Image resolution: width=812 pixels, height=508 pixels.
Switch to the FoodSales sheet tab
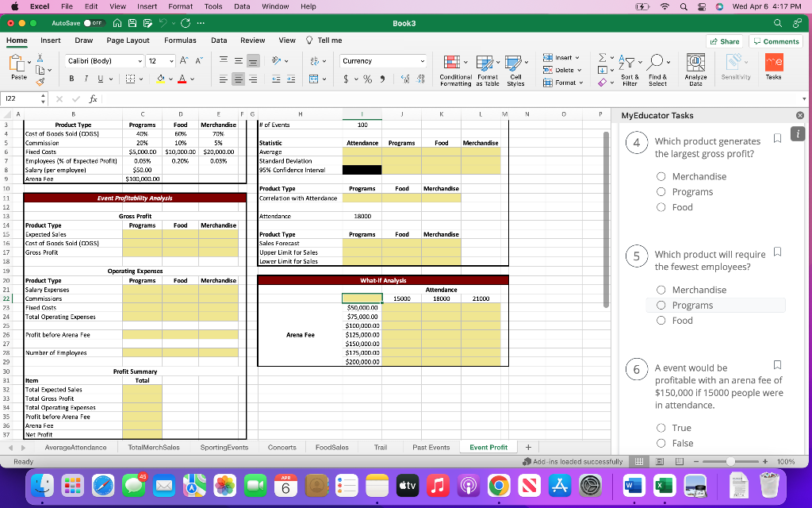point(332,448)
